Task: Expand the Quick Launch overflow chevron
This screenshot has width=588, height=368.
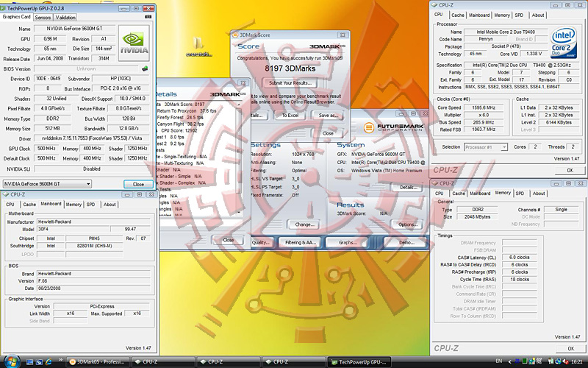Action: 61,361
